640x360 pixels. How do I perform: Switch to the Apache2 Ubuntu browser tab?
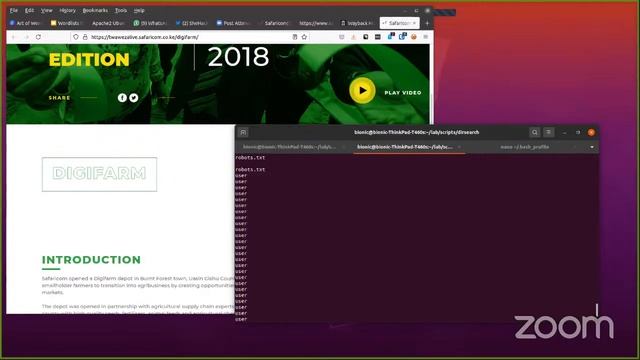107,23
